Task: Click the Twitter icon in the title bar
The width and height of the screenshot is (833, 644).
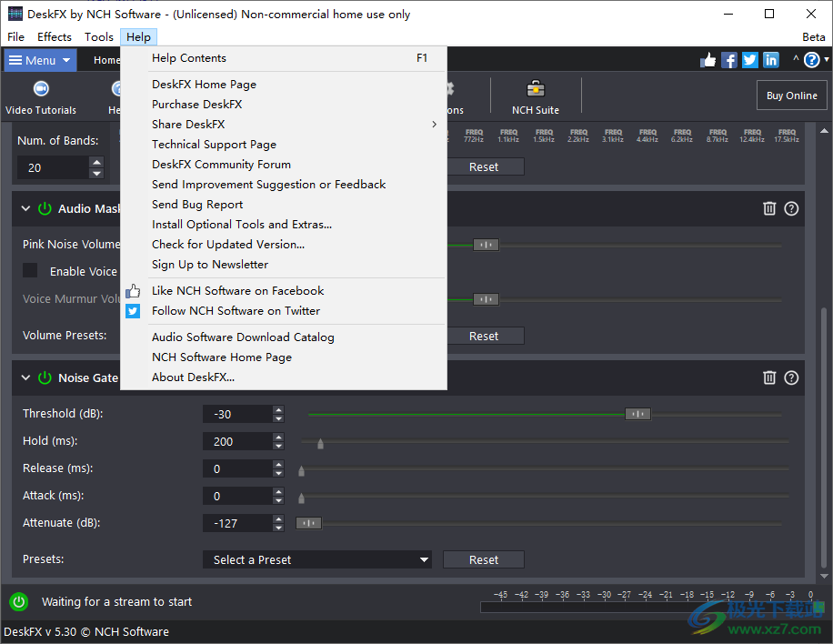Action: (x=749, y=59)
